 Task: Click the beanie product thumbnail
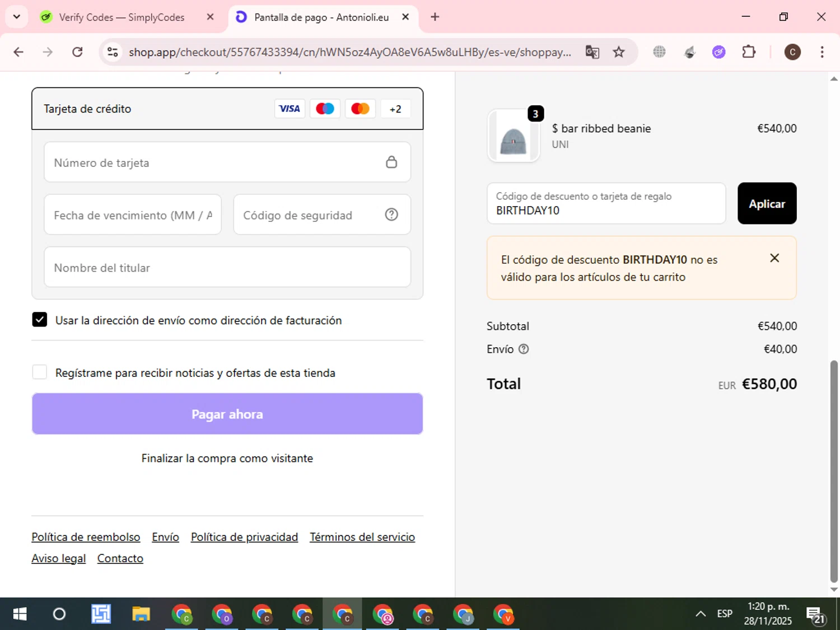pos(514,136)
